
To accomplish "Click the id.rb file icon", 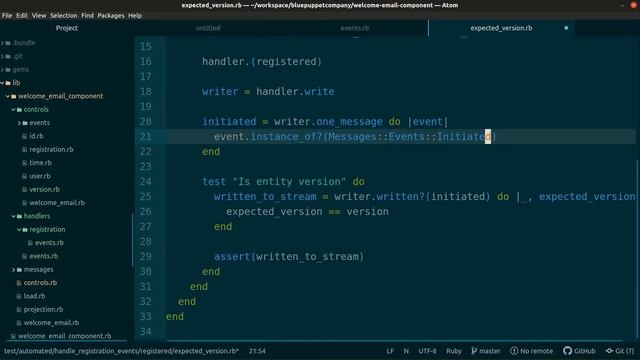I will [x=24, y=136].
